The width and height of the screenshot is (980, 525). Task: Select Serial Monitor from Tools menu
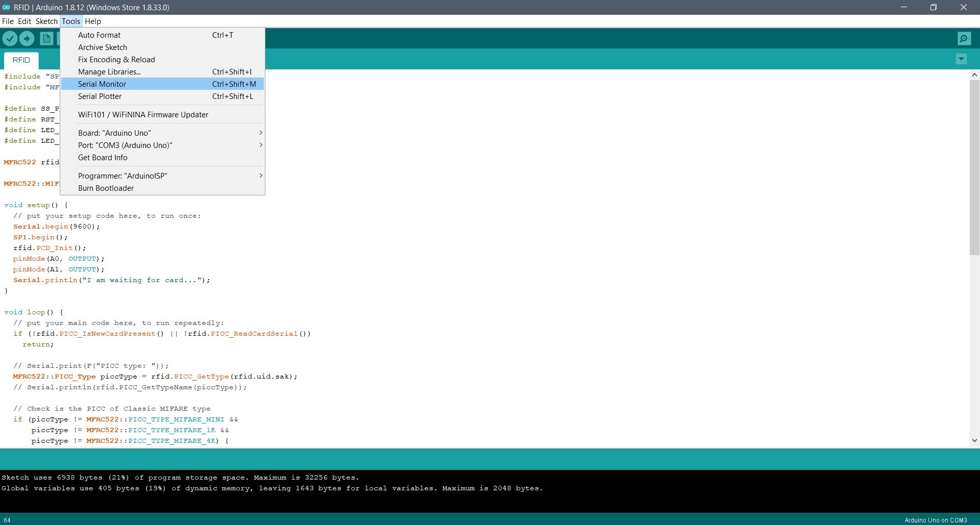(102, 84)
